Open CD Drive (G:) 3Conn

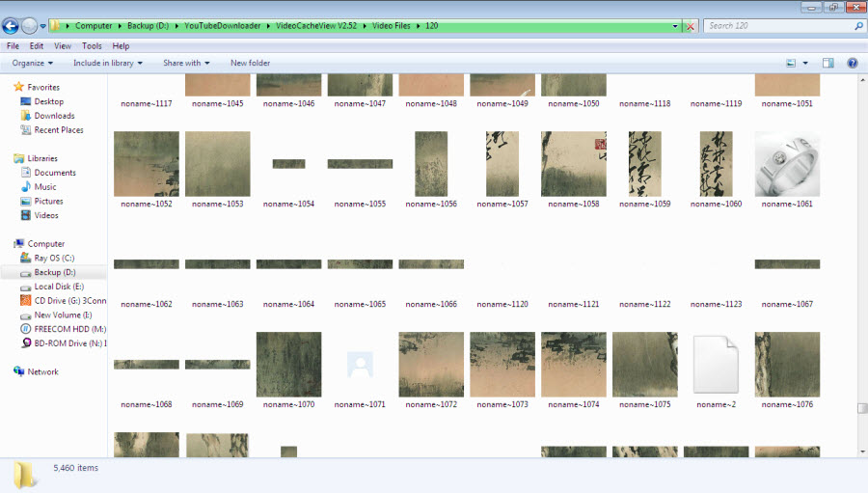point(70,301)
